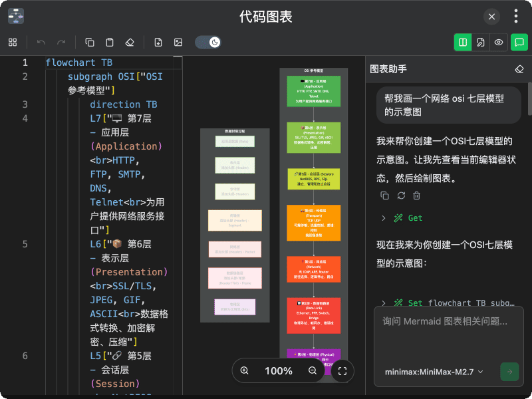This screenshot has height=399, width=532.
Task: Close the 代码图表 window
Action: [x=491, y=16]
